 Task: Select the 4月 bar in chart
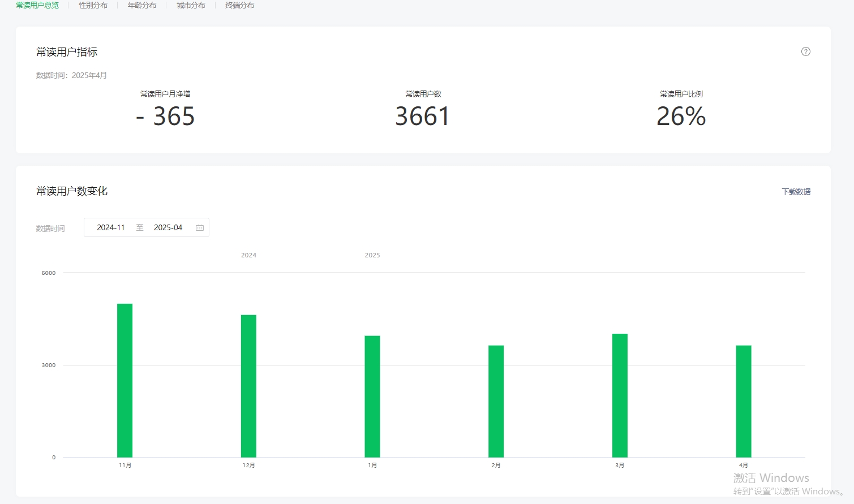(744, 401)
